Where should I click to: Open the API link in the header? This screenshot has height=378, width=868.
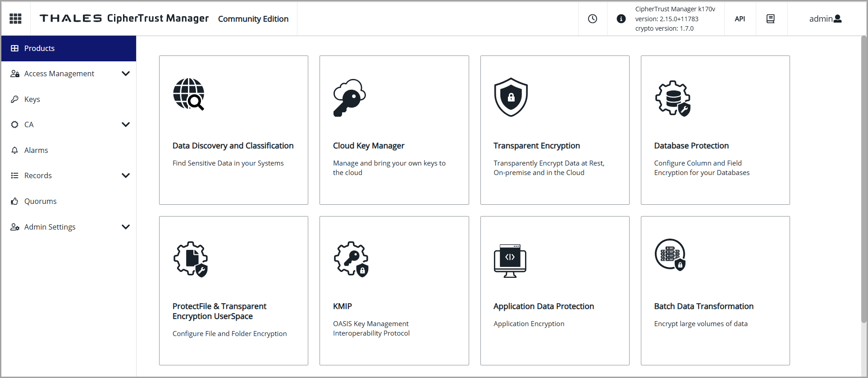[x=740, y=18]
